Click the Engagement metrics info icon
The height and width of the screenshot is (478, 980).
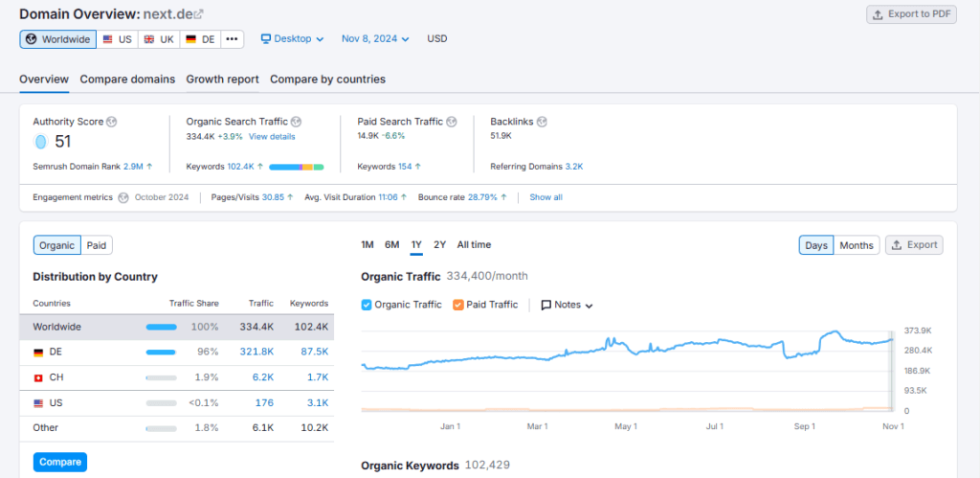[122, 197]
